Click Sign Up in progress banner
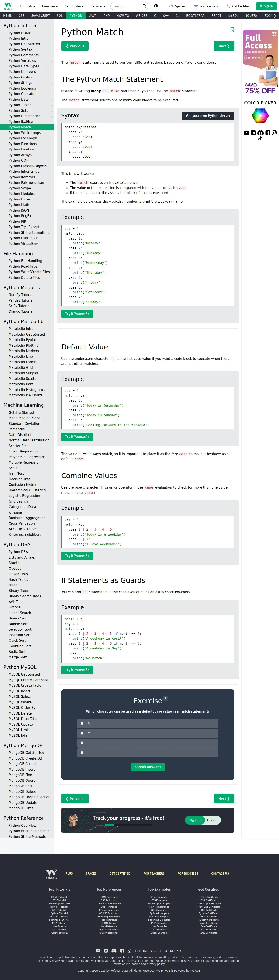The width and height of the screenshot is (279, 980). tap(195, 820)
